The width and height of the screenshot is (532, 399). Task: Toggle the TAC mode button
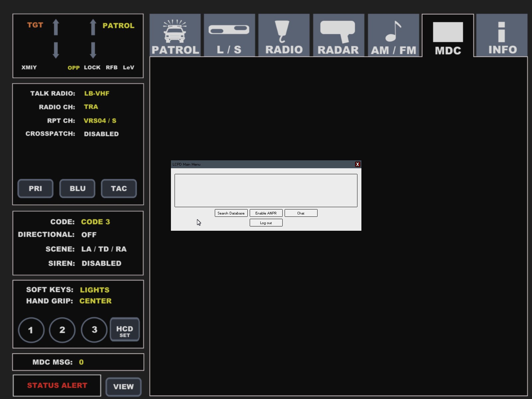pyautogui.click(x=119, y=189)
